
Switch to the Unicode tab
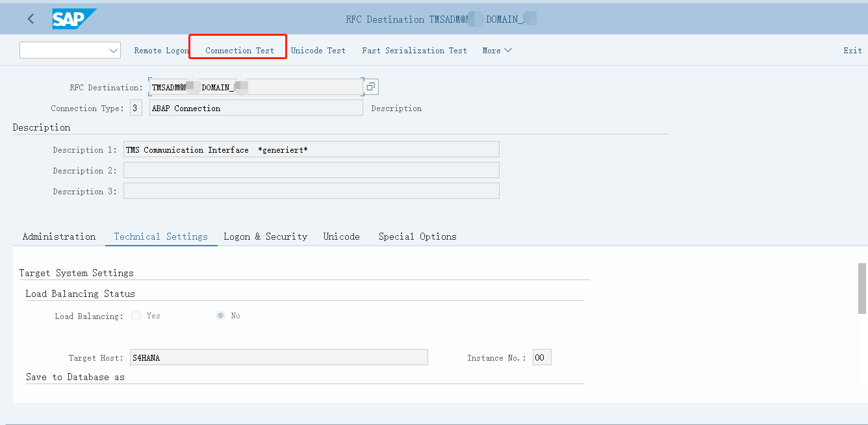pyautogui.click(x=341, y=237)
